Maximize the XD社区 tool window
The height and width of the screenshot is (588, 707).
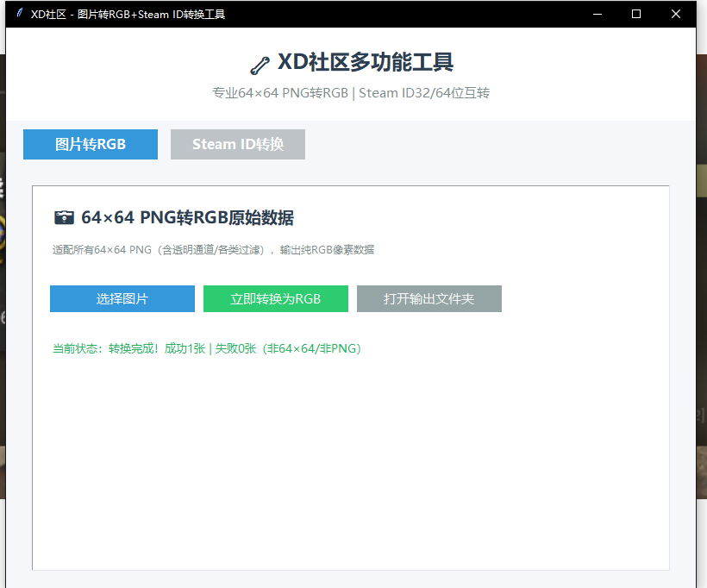click(x=636, y=14)
